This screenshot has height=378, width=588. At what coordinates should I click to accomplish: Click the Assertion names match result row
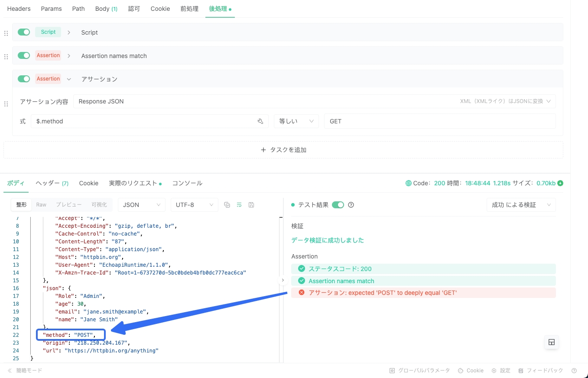click(423, 281)
